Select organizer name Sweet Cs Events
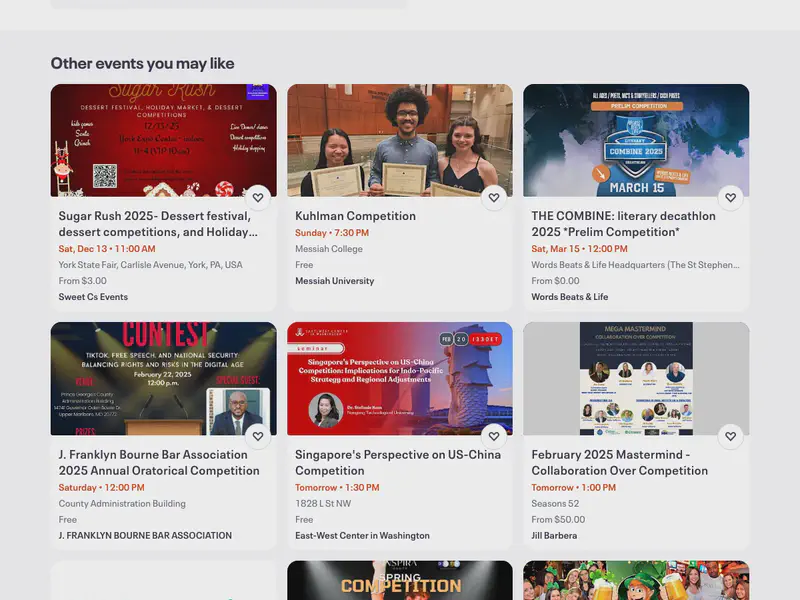800x600 pixels. coord(93,297)
